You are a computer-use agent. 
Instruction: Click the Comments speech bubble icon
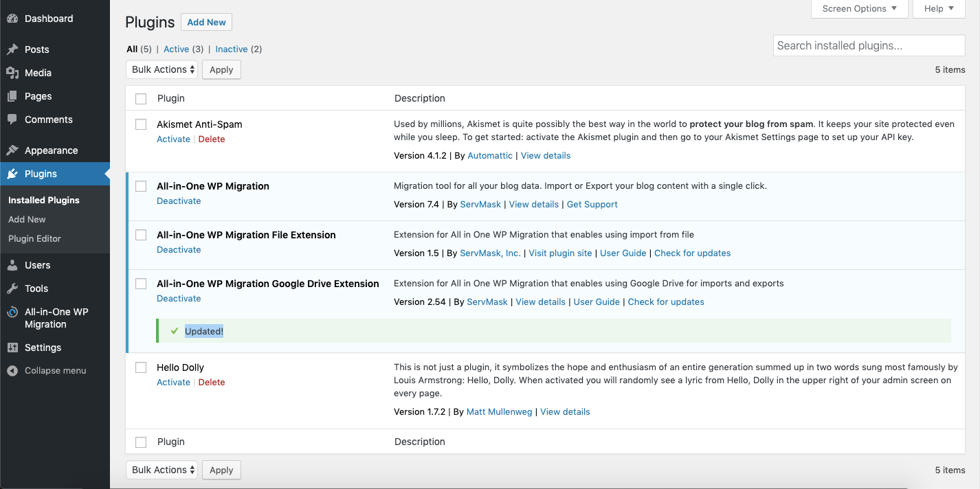point(12,120)
